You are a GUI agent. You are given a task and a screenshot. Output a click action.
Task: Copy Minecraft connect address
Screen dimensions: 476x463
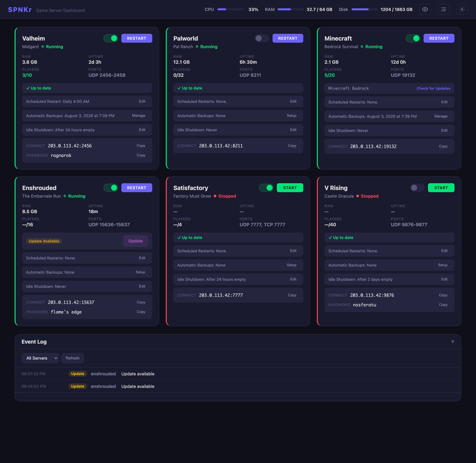tap(443, 146)
